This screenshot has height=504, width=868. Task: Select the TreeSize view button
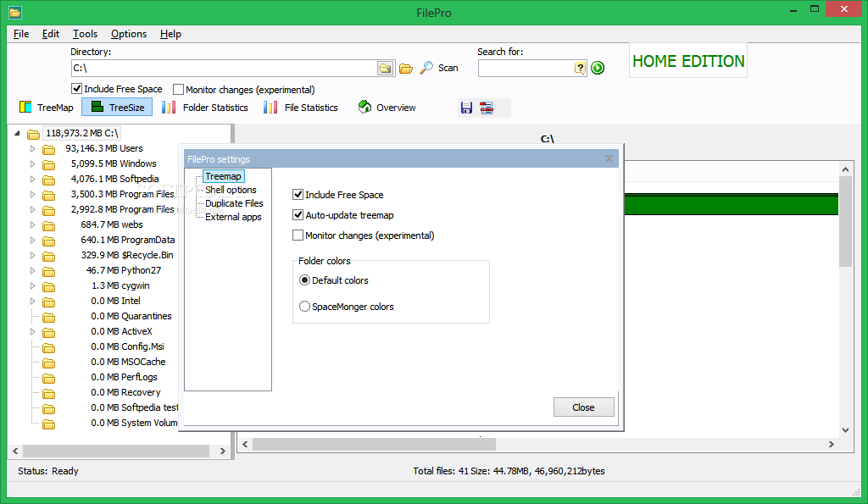117,107
